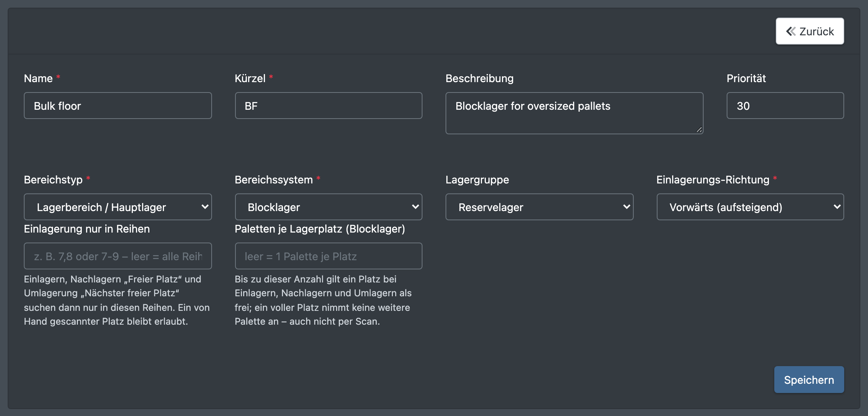This screenshot has width=868, height=416.
Task: Select the Priorität field showing 30
Action: click(785, 106)
